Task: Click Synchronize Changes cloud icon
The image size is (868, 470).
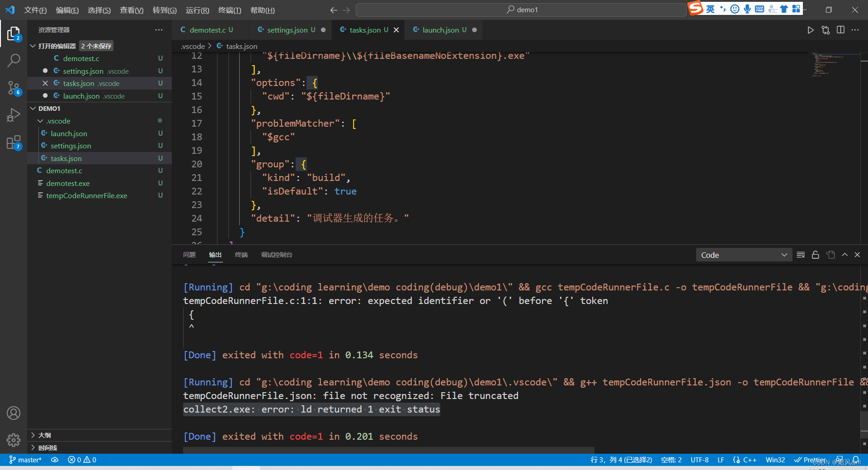Action: (55, 460)
